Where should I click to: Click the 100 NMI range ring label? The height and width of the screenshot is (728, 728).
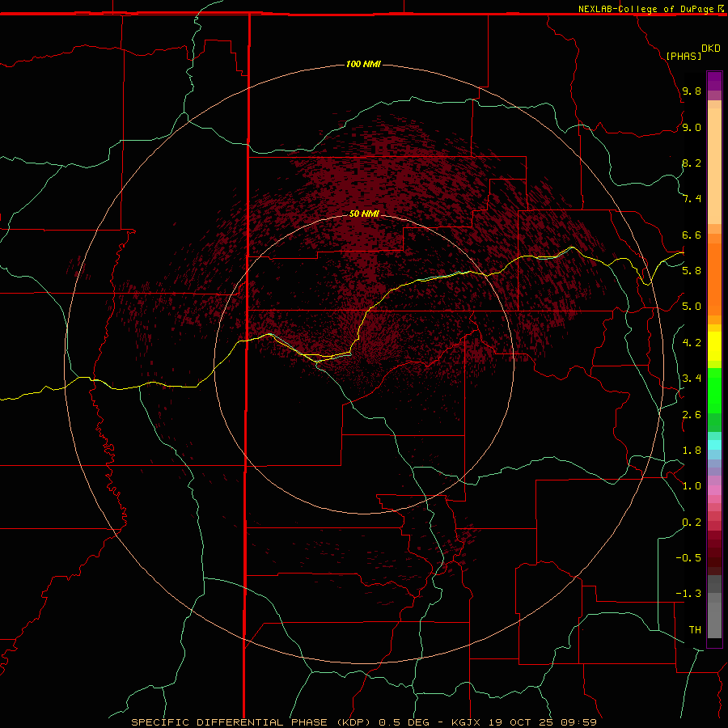click(363, 64)
